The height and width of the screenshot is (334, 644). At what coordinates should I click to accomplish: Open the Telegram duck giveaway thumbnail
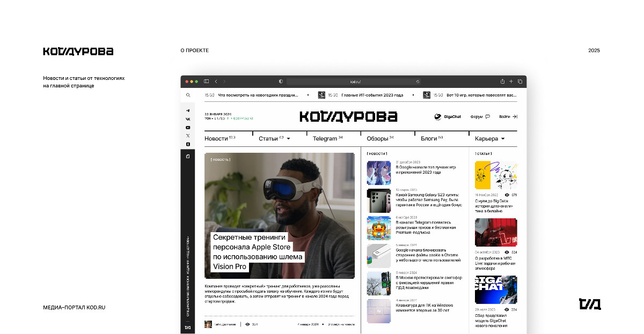tap(379, 228)
